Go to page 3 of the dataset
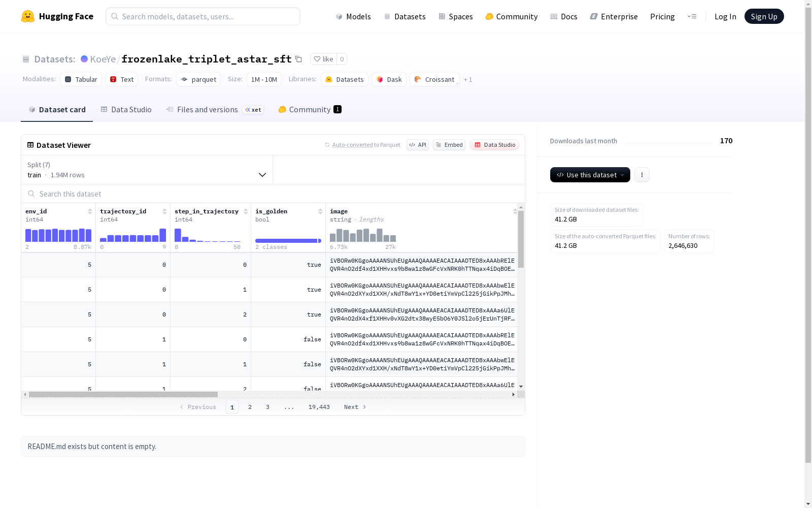The width and height of the screenshot is (812, 508). click(x=267, y=407)
